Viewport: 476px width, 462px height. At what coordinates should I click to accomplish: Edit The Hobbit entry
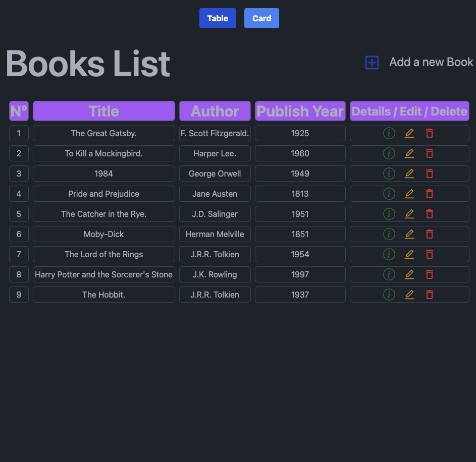point(409,295)
